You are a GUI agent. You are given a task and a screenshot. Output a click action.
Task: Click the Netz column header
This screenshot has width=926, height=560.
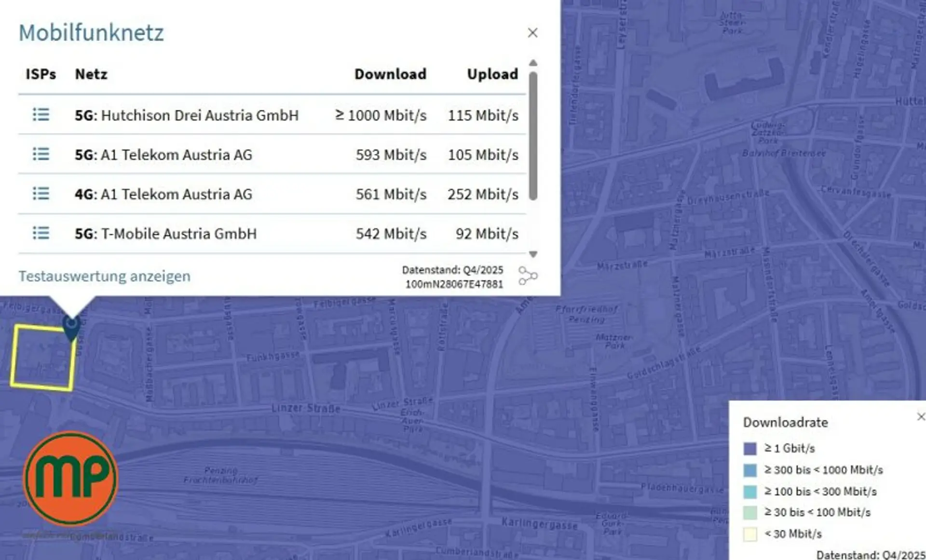(x=91, y=74)
